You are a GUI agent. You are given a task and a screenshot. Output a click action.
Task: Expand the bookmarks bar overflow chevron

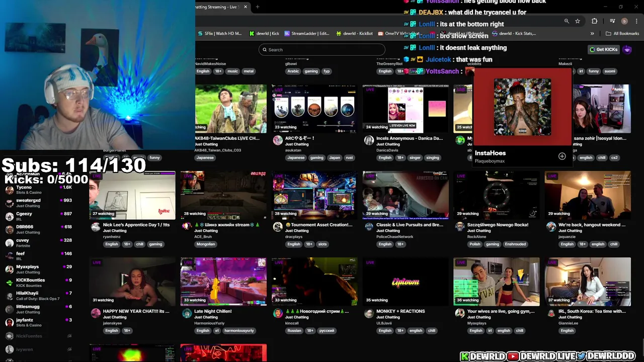pos(592,34)
